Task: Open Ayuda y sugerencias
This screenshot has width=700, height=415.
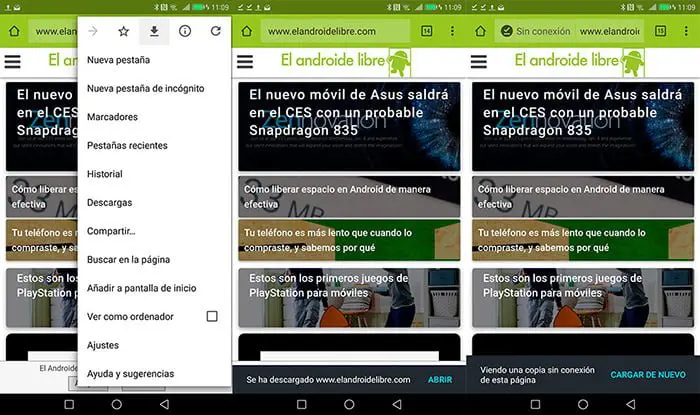Action: tap(154, 374)
